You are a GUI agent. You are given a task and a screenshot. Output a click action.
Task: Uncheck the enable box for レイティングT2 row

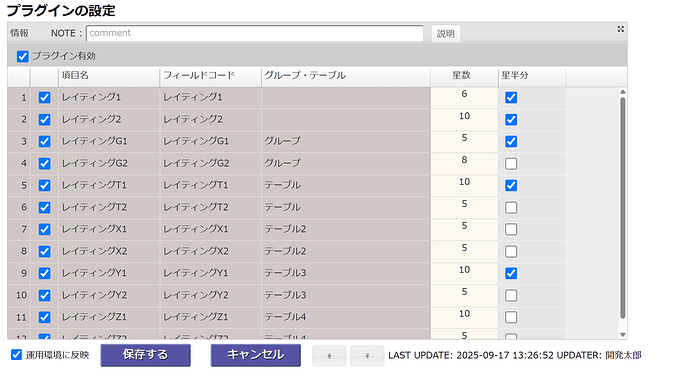tap(44, 207)
